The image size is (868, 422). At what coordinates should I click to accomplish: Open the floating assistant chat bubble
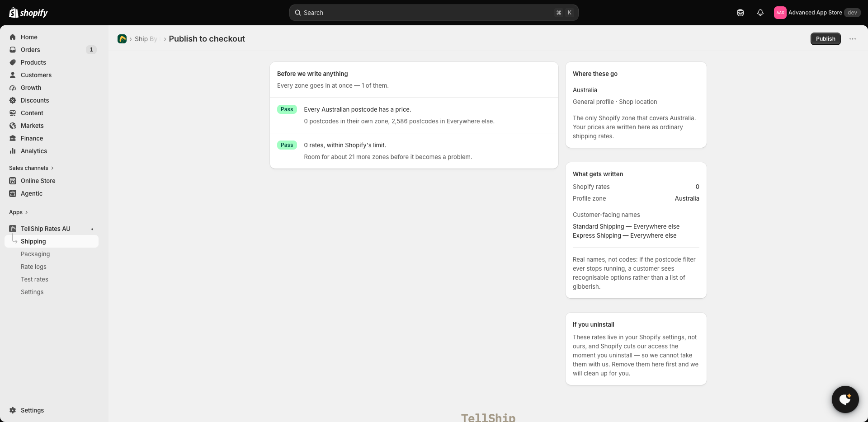tap(845, 399)
